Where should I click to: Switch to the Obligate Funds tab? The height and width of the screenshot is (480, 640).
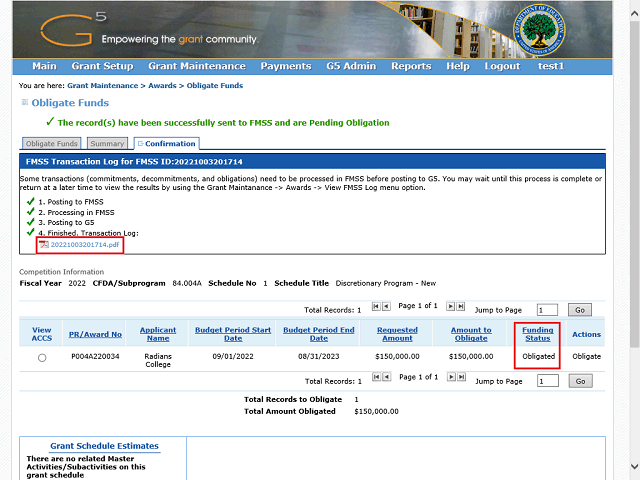point(51,144)
